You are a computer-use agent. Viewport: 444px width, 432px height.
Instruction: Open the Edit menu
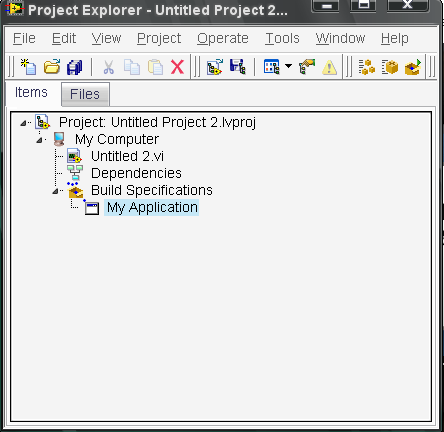[x=64, y=38]
